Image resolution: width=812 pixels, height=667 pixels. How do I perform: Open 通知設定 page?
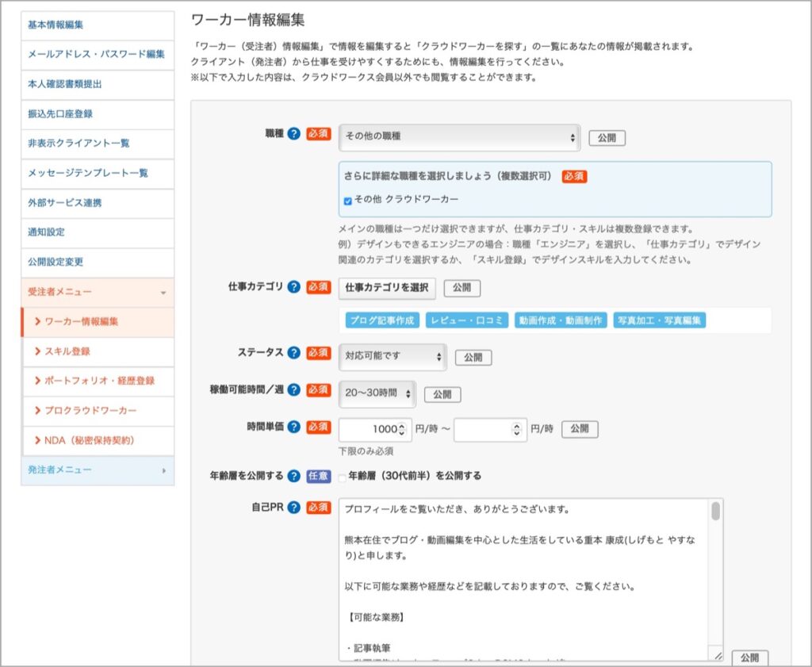(x=98, y=232)
